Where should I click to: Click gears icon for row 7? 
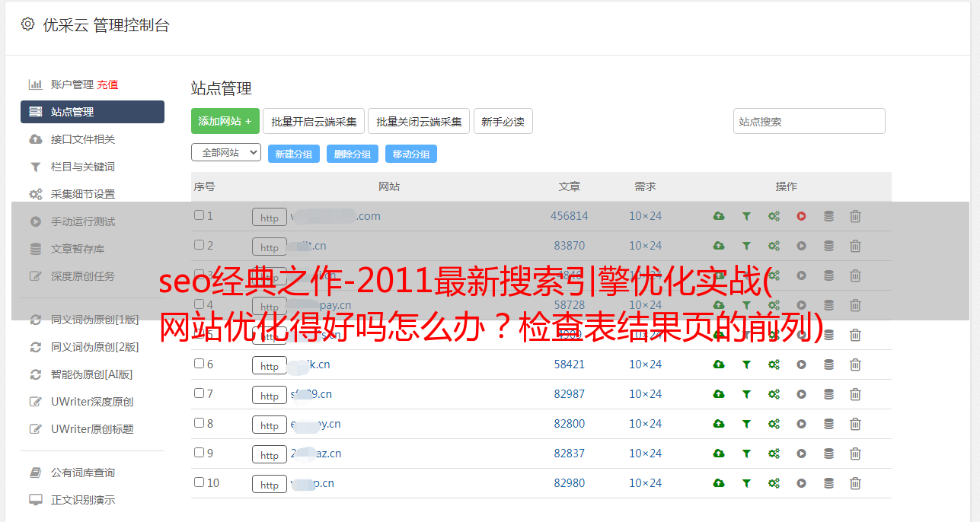pos(774,394)
